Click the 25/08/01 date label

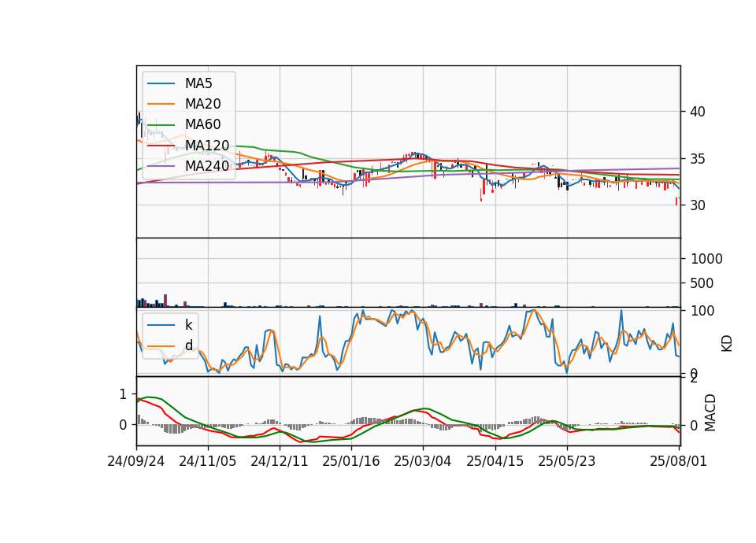678,461
